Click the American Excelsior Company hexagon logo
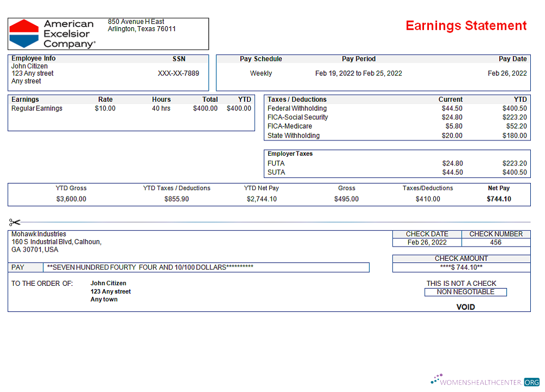Screen dimensions: 545x392 click(x=25, y=34)
